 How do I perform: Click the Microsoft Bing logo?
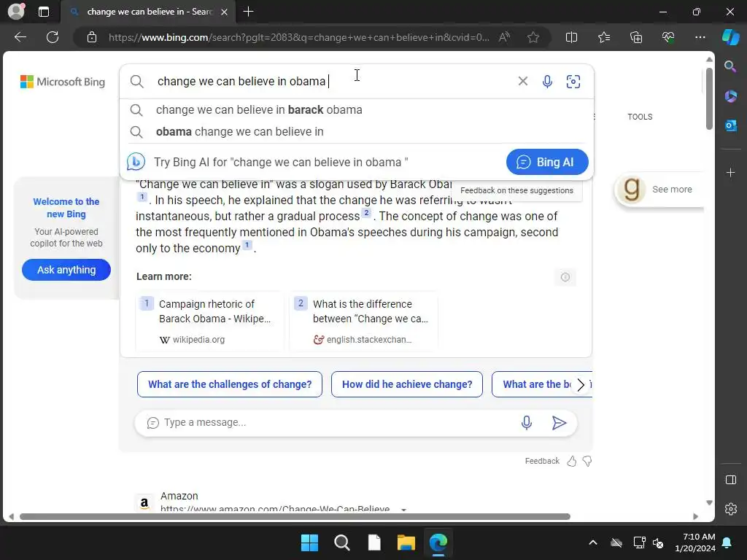63,82
